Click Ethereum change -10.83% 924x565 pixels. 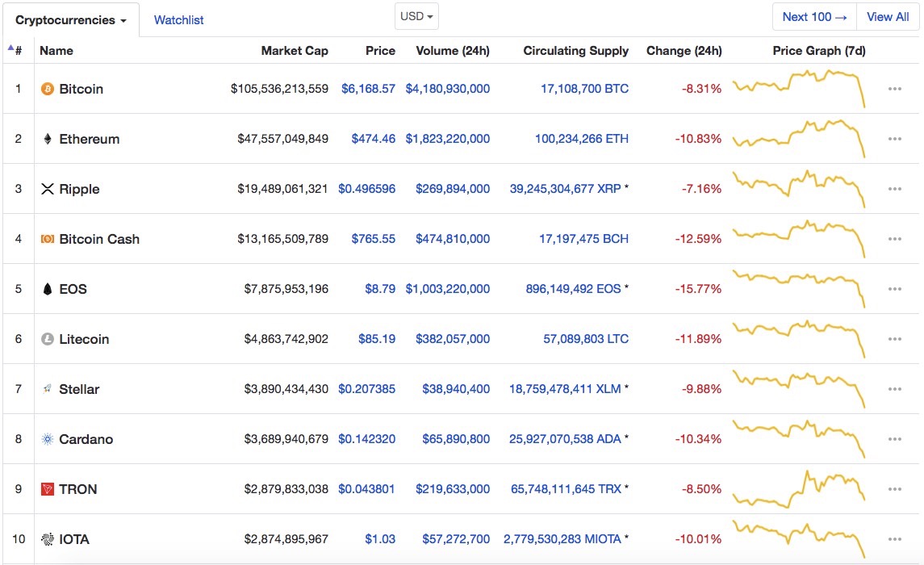pos(698,139)
